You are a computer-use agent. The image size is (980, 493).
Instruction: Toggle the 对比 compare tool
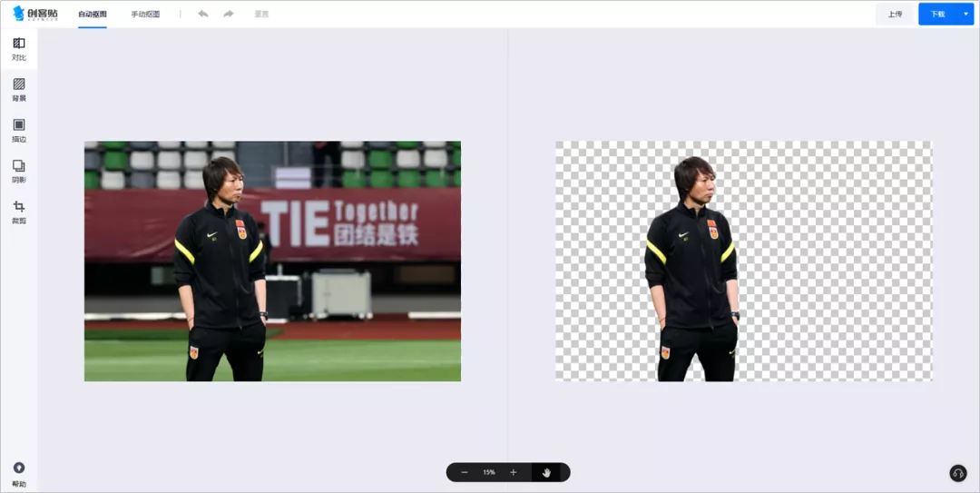tap(19, 49)
